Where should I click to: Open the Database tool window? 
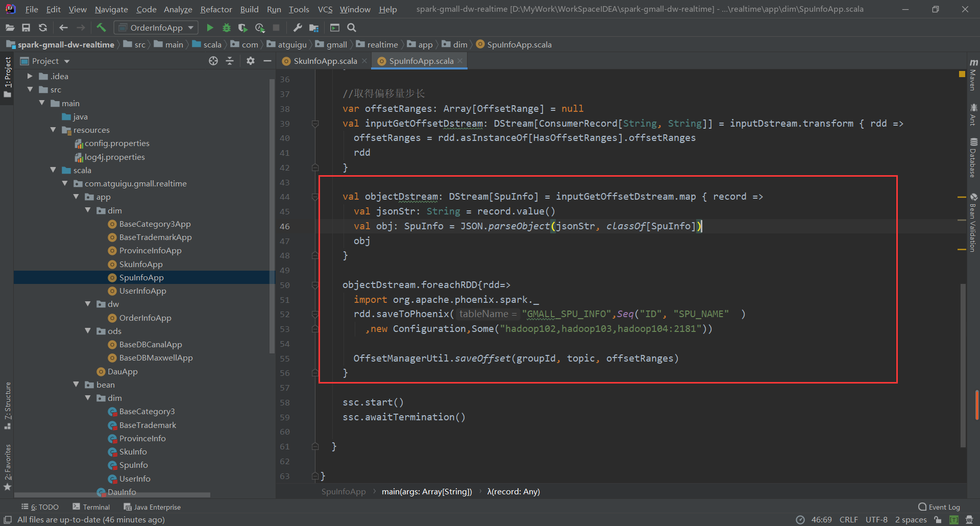(x=973, y=158)
